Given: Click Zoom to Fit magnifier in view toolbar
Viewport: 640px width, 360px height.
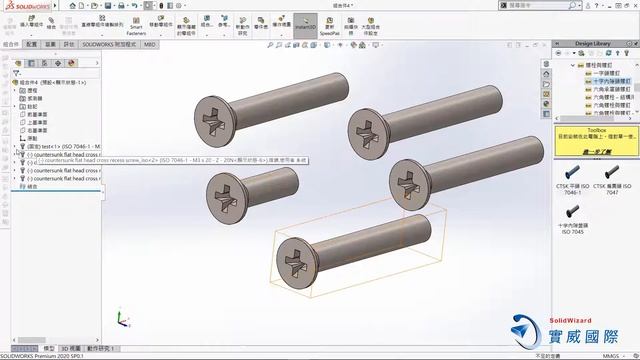Looking at the screenshot, I should pyautogui.click(x=270, y=45).
